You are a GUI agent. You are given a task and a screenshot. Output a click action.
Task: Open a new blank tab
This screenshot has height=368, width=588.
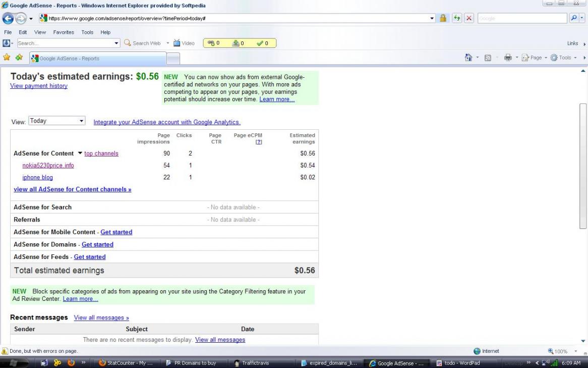[x=173, y=59]
